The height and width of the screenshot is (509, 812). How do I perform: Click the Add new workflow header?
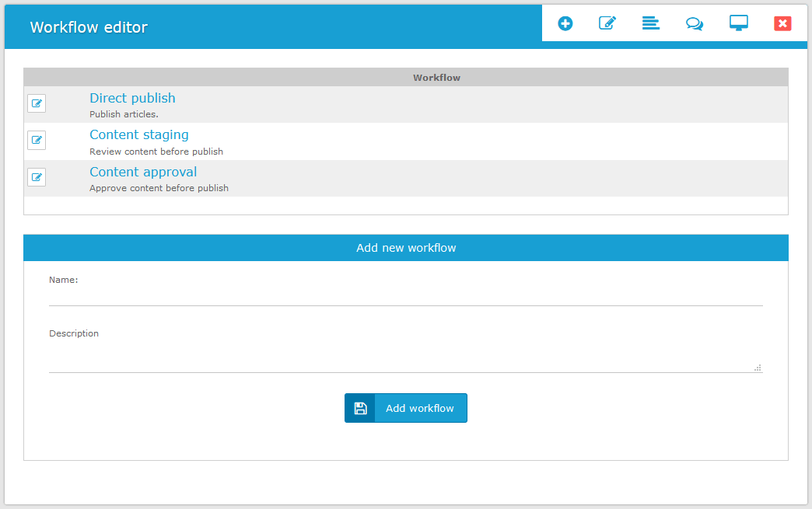tap(406, 248)
